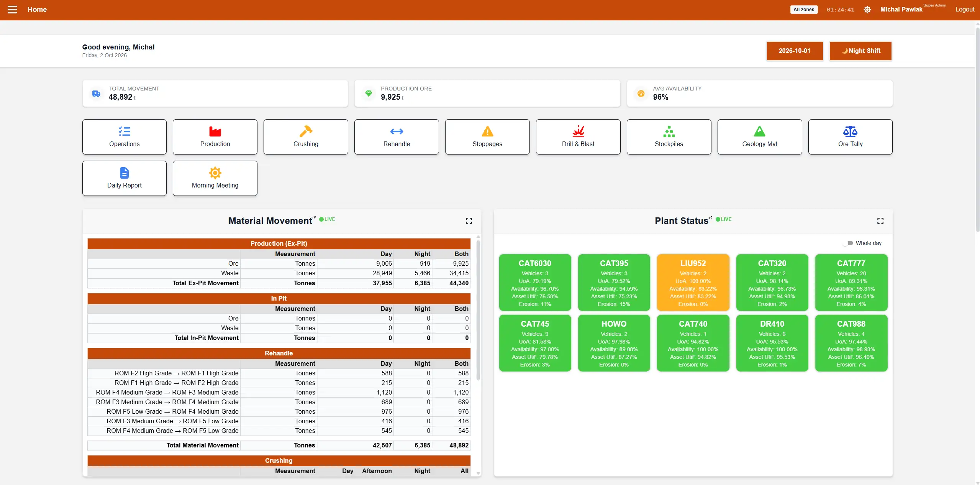Viewport: 980px width, 485px height.
Task: Expand Plant Status panel to fullscreen
Action: click(x=880, y=221)
